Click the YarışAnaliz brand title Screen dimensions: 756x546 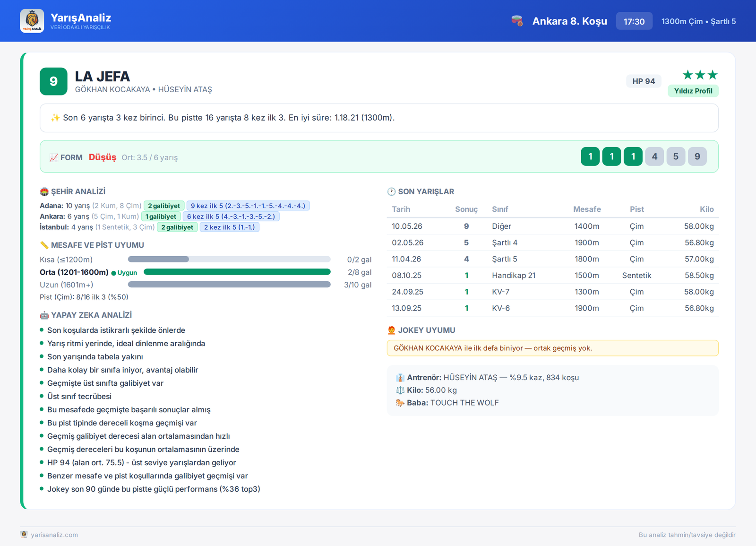coord(81,17)
